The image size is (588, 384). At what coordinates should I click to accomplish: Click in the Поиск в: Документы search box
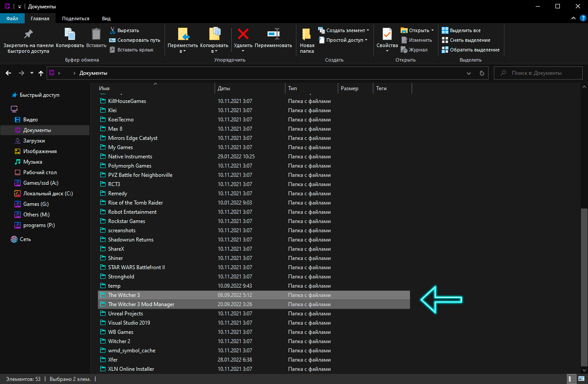pyautogui.click(x=538, y=73)
